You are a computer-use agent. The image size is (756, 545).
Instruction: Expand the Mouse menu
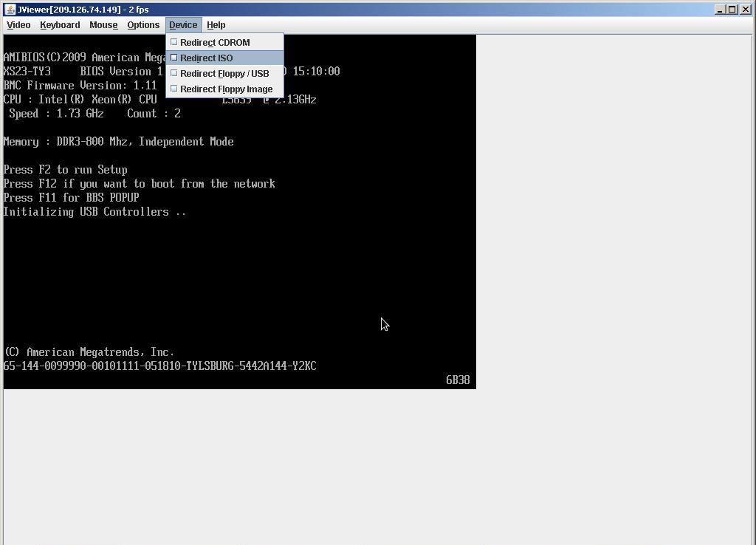coord(103,25)
